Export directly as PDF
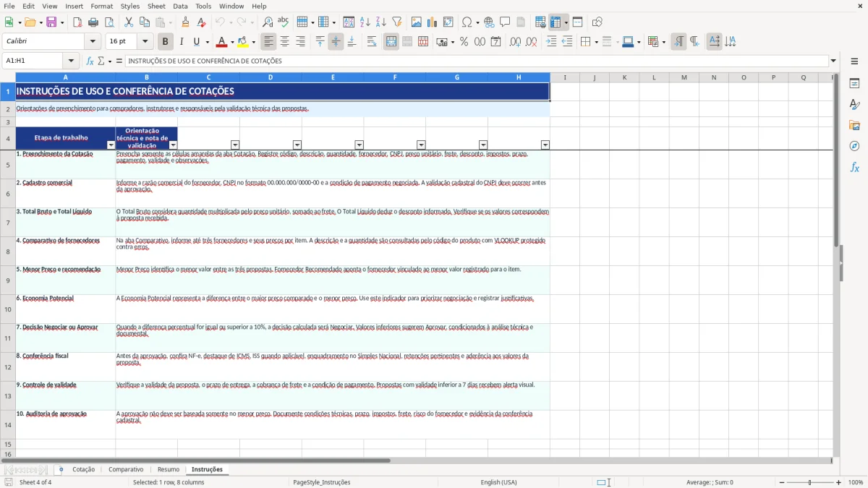 (x=77, y=22)
